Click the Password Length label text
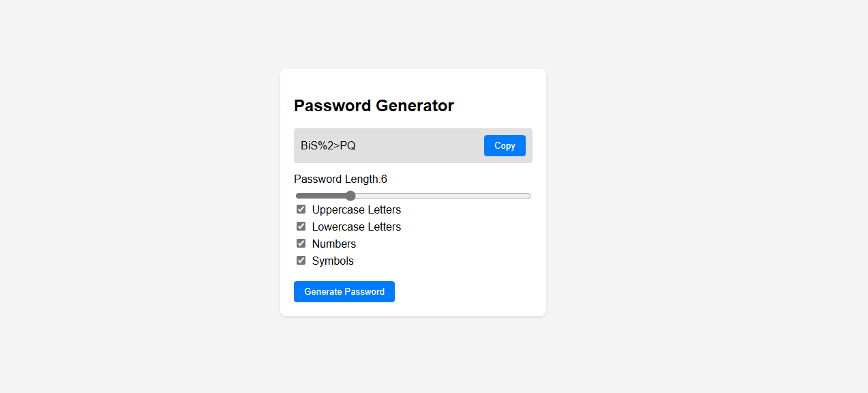The height and width of the screenshot is (393, 868). pos(338,179)
